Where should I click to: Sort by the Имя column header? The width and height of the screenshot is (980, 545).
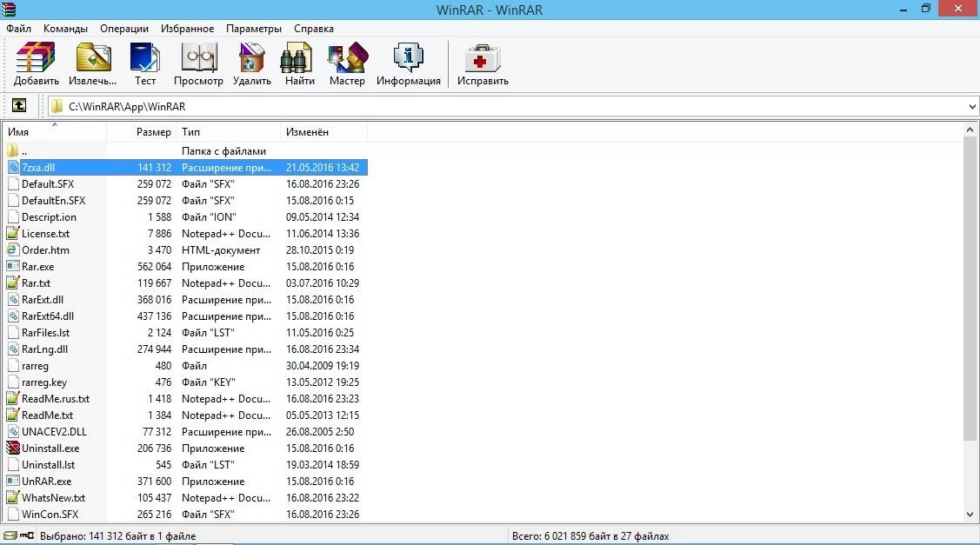click(55, 132)
